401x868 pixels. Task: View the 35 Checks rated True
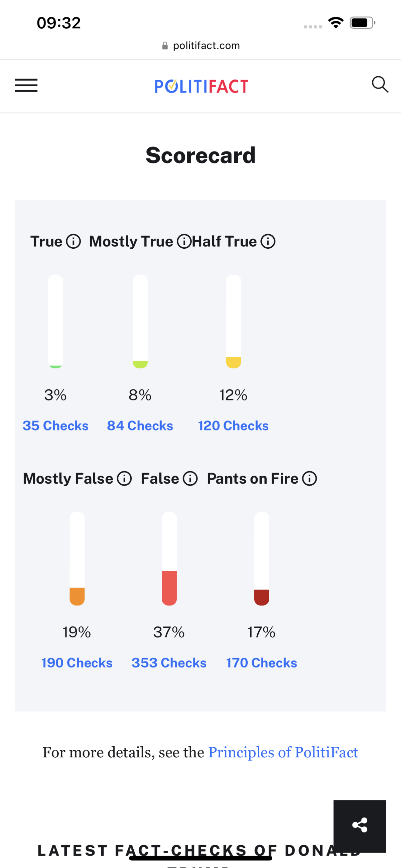(x=55, y=426)
